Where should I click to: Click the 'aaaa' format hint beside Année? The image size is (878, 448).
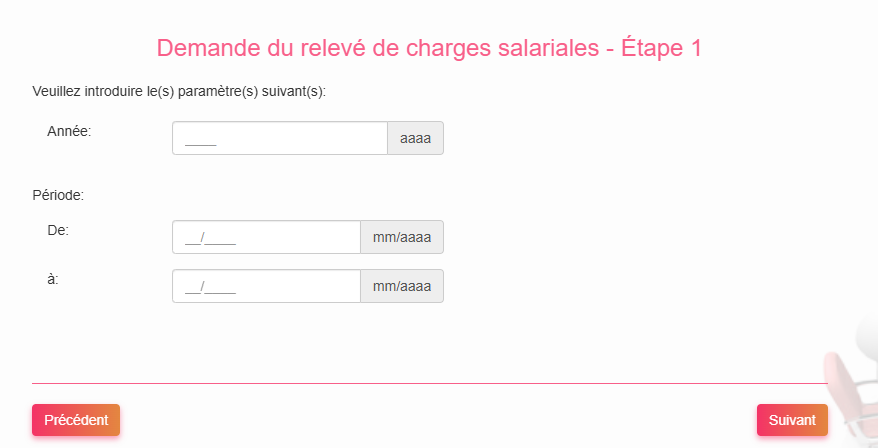point(415,138)
